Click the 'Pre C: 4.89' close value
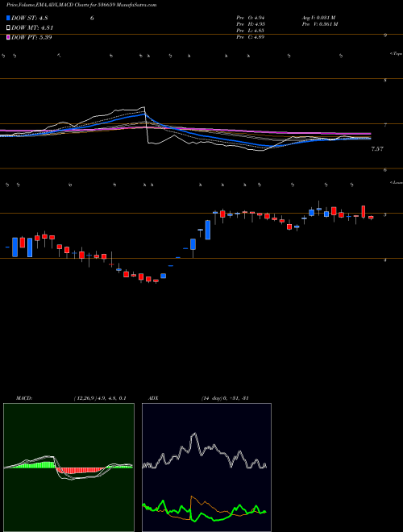Screen dimensions: 403x532 [251, 37]
